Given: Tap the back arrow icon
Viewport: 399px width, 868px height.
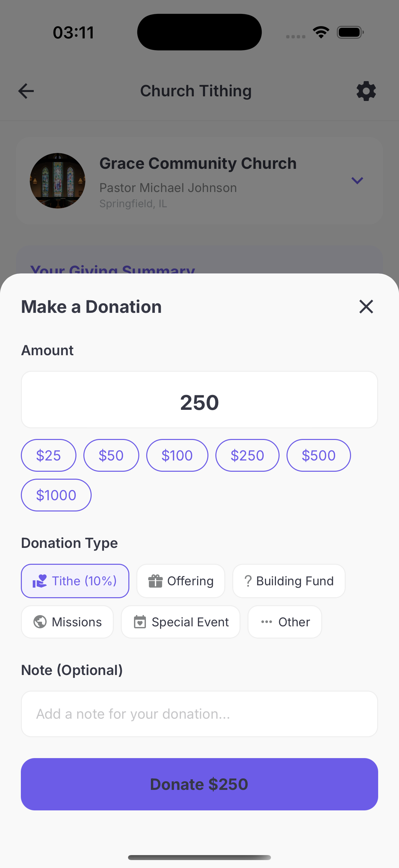Looking at the screenshot, I should 26,91.
